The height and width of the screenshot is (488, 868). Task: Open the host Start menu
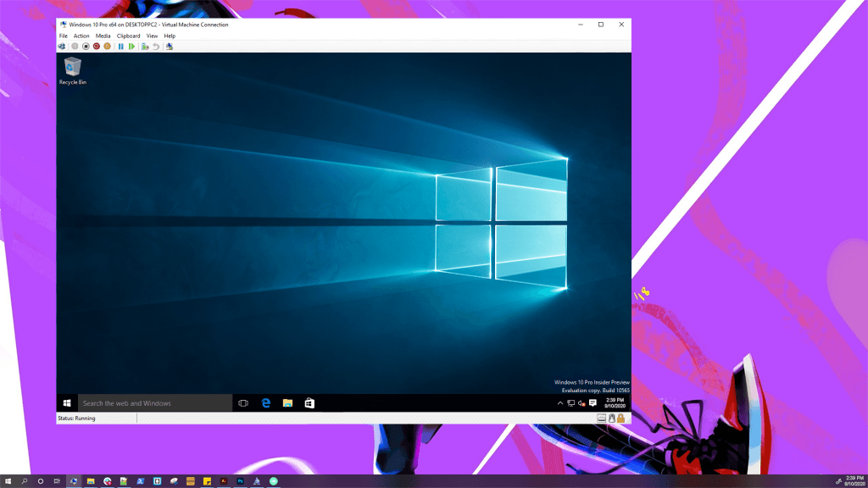[x=8, y=481]
